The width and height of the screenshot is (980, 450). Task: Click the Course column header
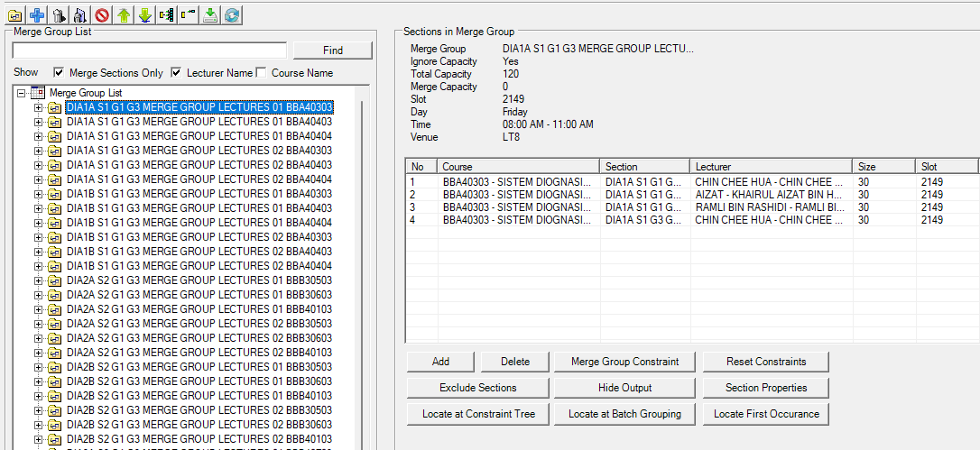pos(518,167)
